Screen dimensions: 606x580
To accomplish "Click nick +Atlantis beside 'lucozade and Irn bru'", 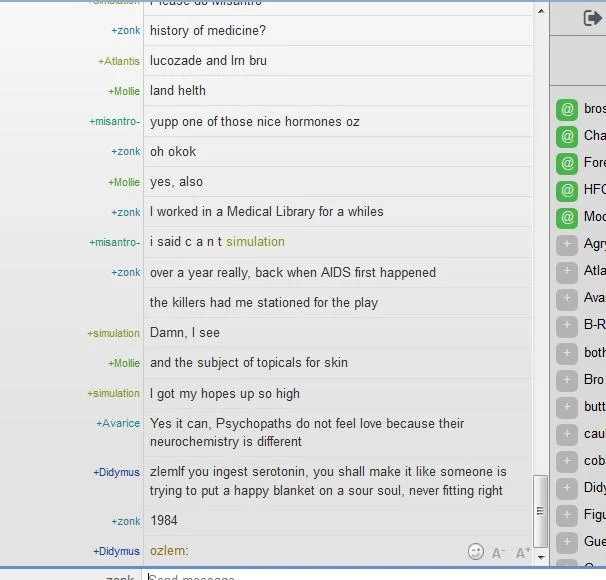I will (x=119, y=61).
